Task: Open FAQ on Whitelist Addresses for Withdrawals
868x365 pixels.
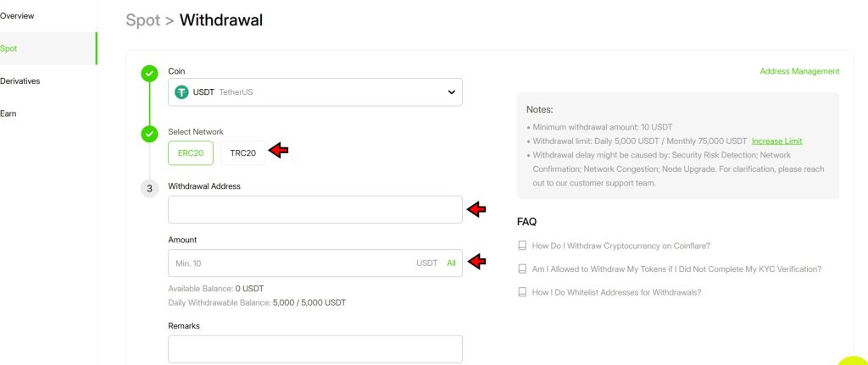Action: click(616, 292)
